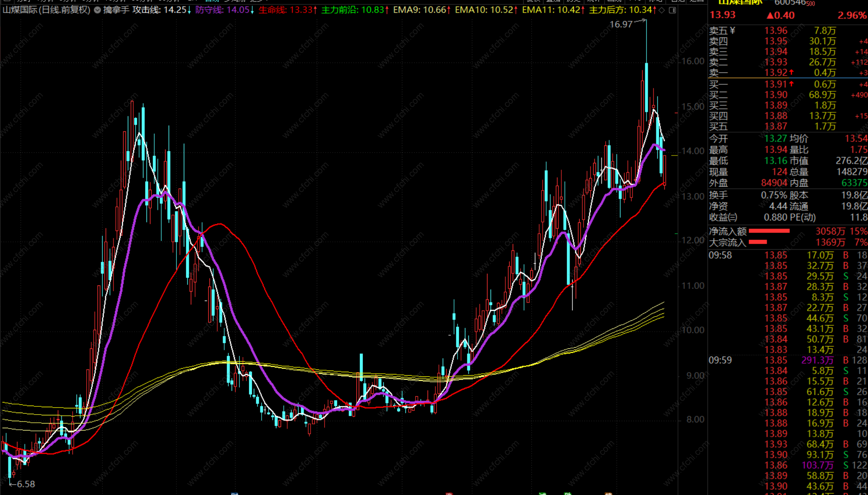Click the diamond icon after 主力后方 value

pos(662,10)
